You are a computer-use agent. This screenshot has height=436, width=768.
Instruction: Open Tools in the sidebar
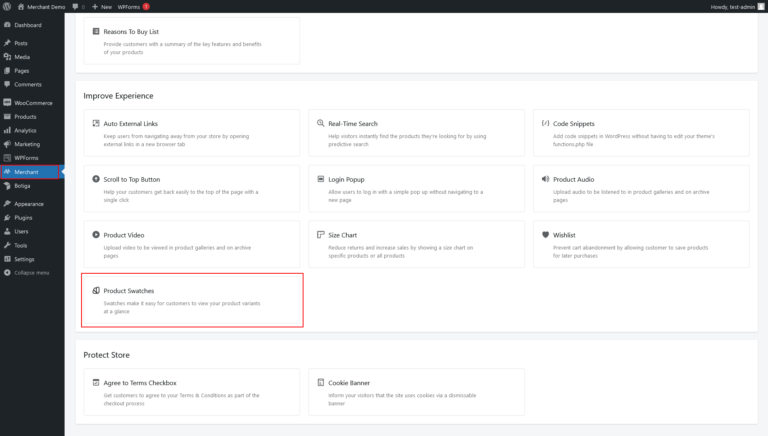pyautogui.click(x=32, y=245)
